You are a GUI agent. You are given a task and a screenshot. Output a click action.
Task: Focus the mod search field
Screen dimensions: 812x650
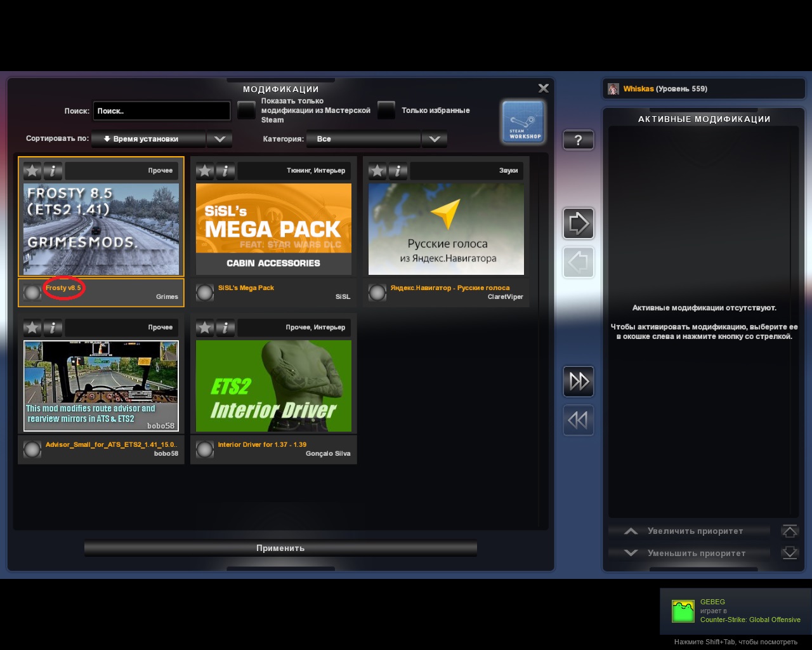click(x=162, y=111)
